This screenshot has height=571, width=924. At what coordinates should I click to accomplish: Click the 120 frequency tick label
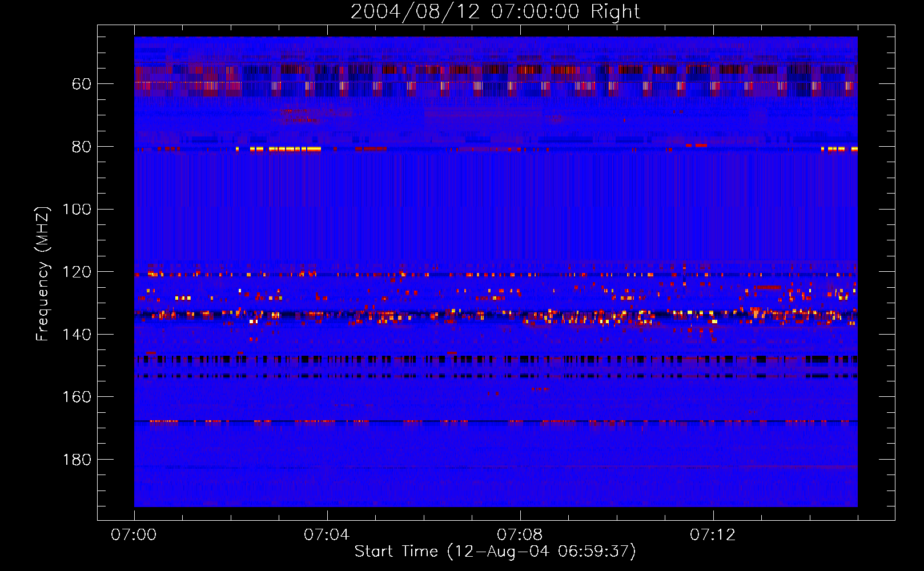77,272
